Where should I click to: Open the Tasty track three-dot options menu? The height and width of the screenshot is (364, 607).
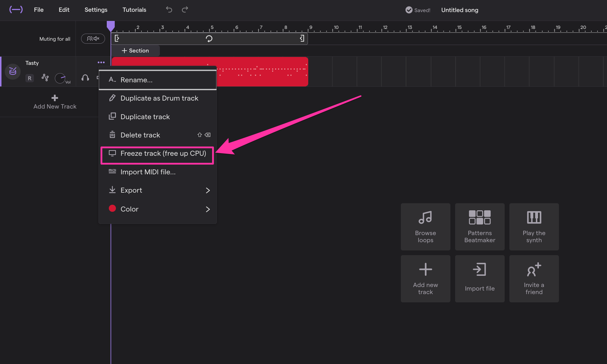[101, 62]
